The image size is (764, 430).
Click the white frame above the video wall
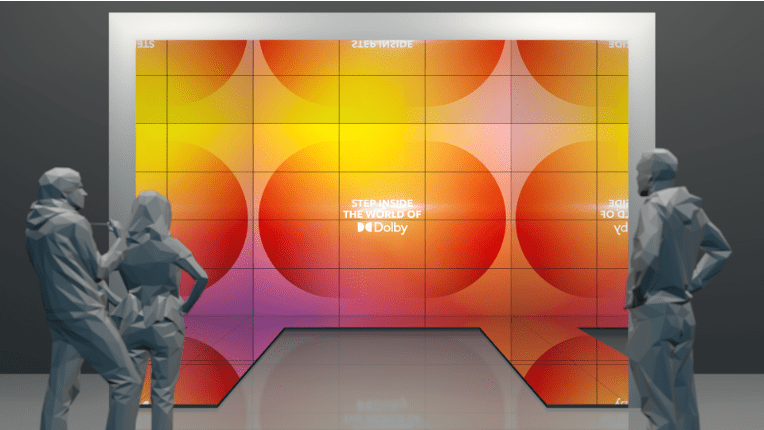tap(380, 25)
